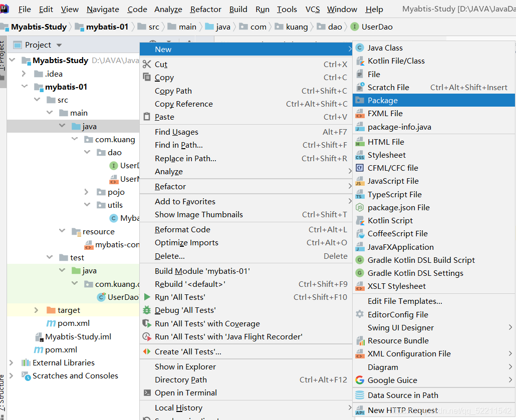Choose Show in Explorer
The image size is (516, 420).
coord(246,367)
